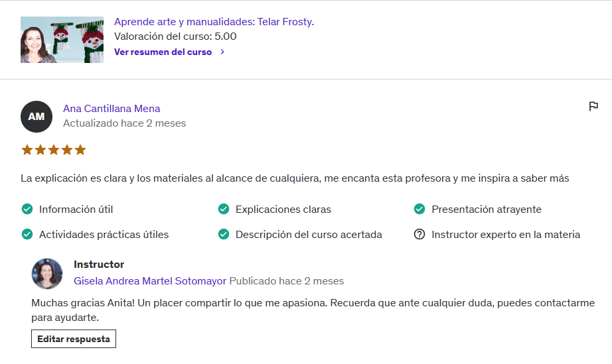Open Ana Cantillana Mena's profile
The height and width of the screenshot is (364, 612).
point(112,109)
